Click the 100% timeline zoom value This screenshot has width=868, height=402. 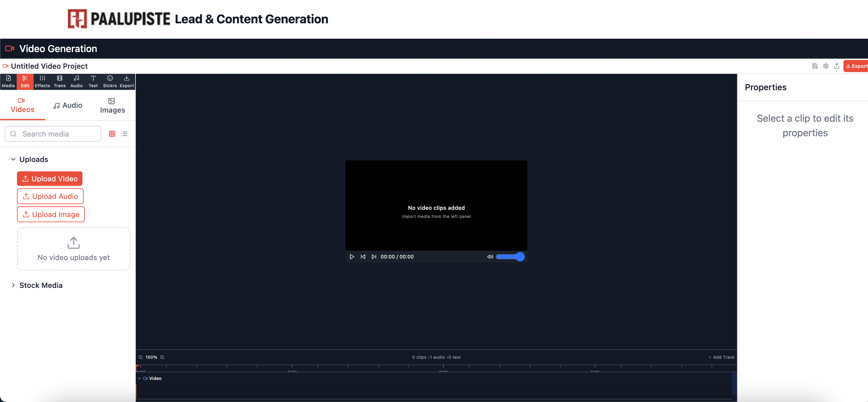151,357
